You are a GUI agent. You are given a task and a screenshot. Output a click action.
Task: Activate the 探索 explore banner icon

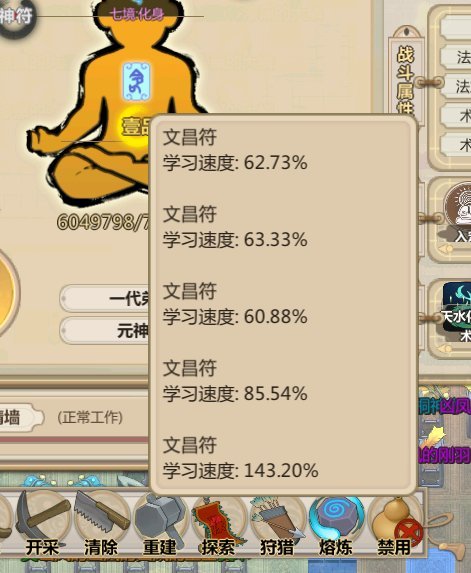pyautogui.click(x=219, y=525)
